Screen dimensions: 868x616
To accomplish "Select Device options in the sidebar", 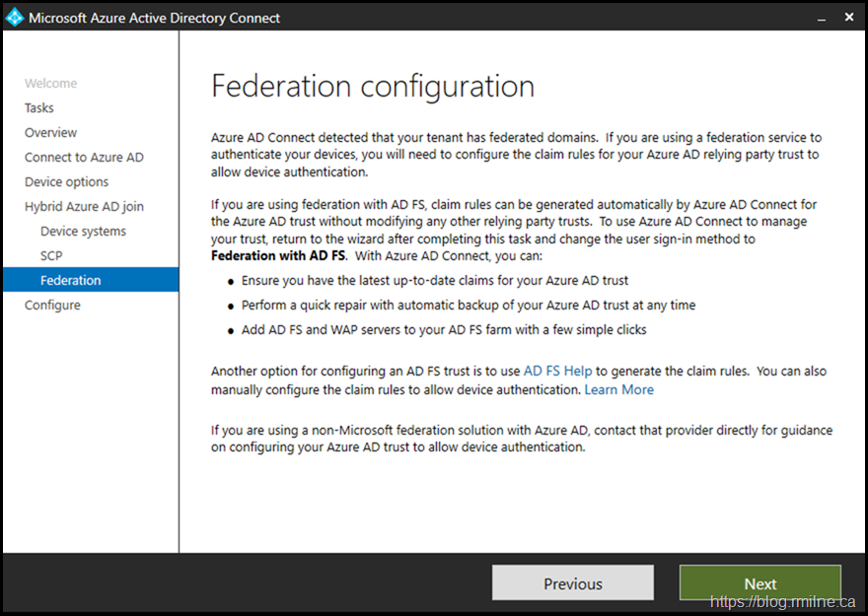I will [x=66, y=182].
